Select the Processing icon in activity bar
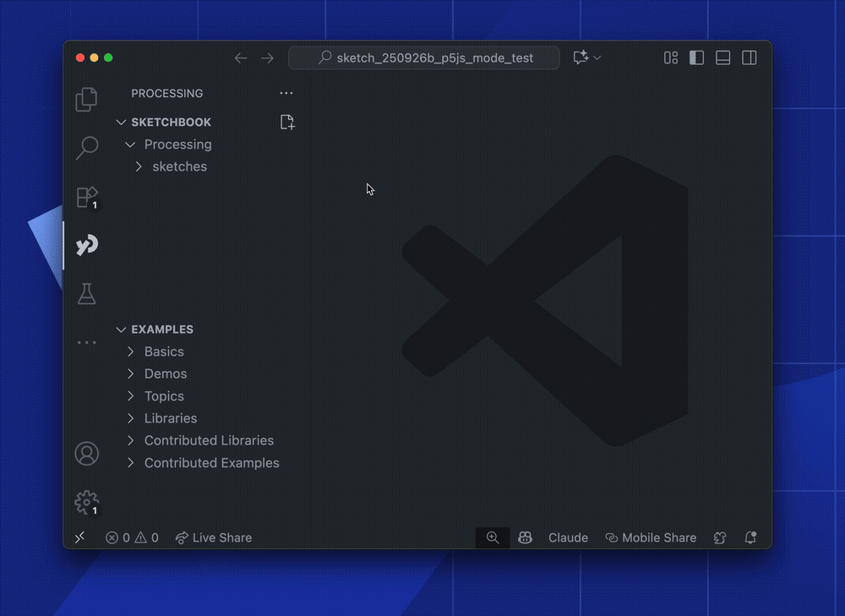Image resolution: width=845 pixels, height=616 pixels. (x=86, y=246)
